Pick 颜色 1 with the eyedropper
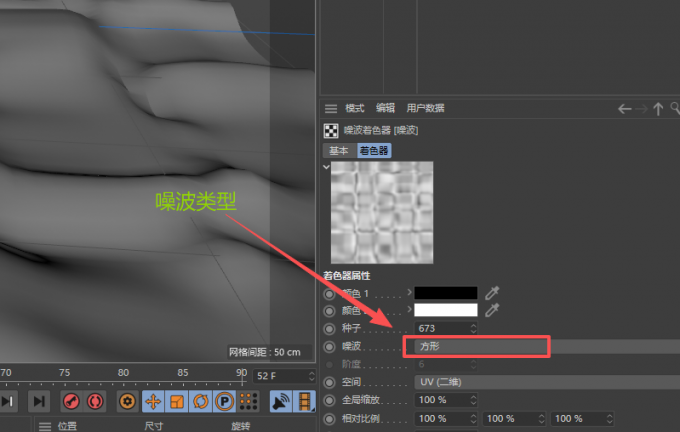Image resolution: width=680 pixels, height=432 pixels. 491,293
